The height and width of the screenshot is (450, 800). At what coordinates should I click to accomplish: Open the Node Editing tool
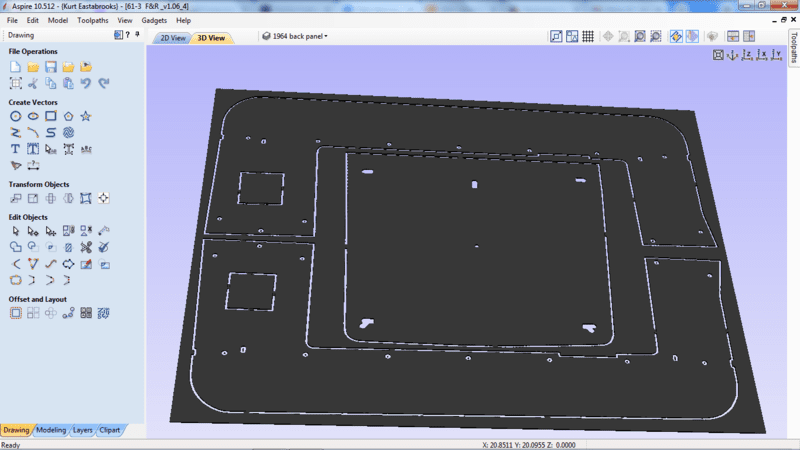(33, 231)
